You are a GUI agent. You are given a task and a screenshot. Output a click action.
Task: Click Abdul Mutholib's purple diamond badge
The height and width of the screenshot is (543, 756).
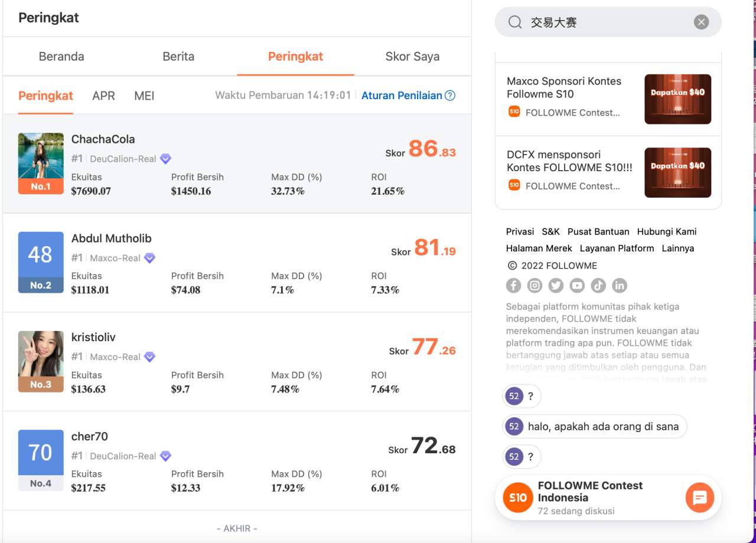point(149,258)
